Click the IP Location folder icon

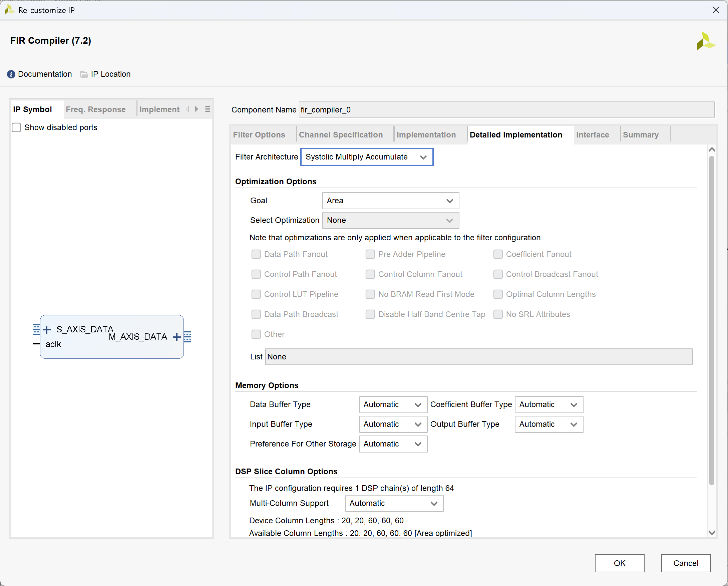pyautogui.click(x=84, y=74)
